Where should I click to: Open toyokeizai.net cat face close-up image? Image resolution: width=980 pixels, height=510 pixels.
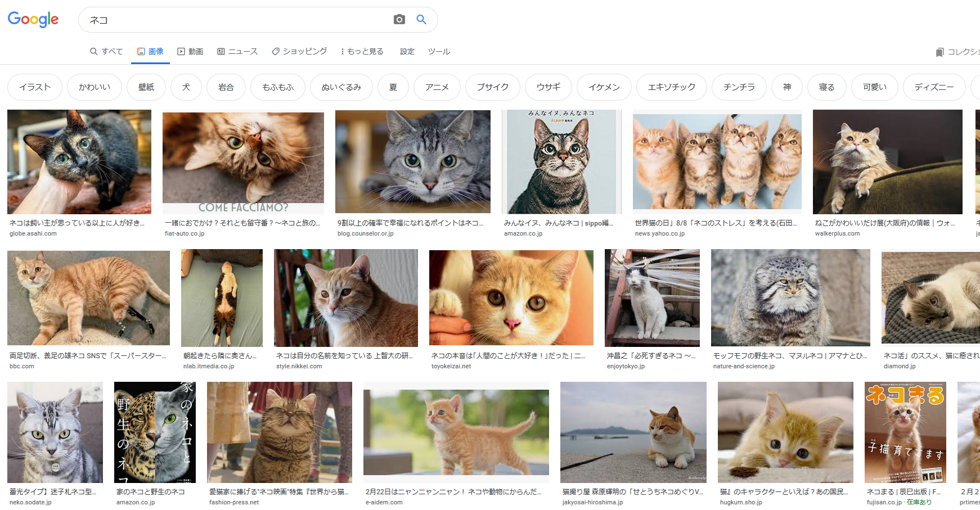pyautogui.click(x=511, y=298)
